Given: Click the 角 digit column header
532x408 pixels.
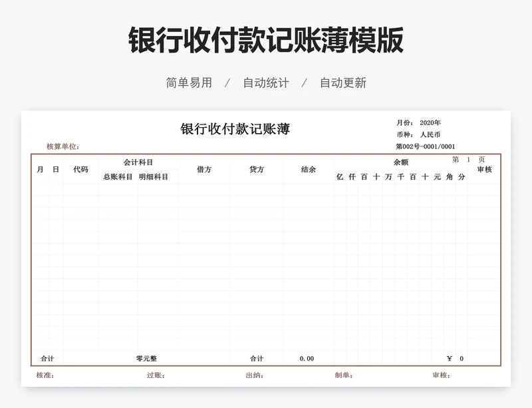Looking at the screenshot, I should point(450,176).
